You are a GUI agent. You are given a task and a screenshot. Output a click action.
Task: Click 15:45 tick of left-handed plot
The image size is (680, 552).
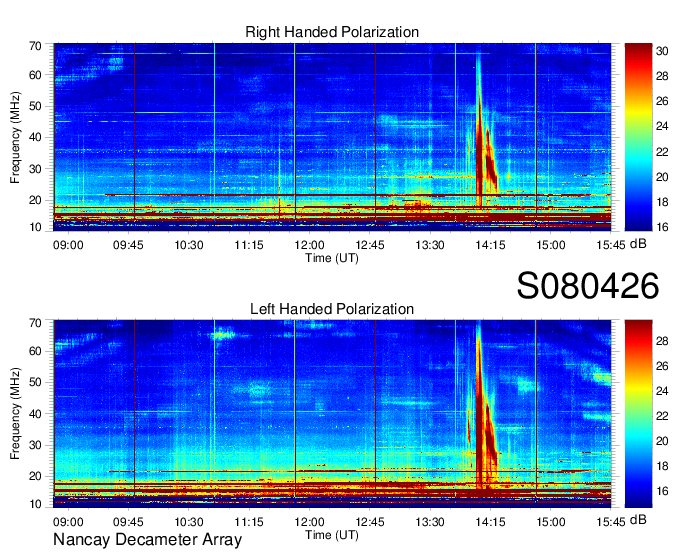click(x=611, y=522)
